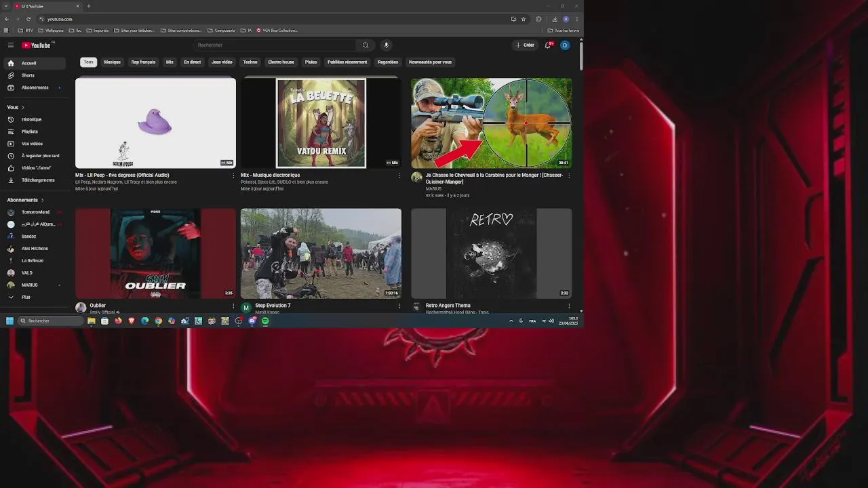Open Téléchargements in sidebar

[x=36, y=180]
